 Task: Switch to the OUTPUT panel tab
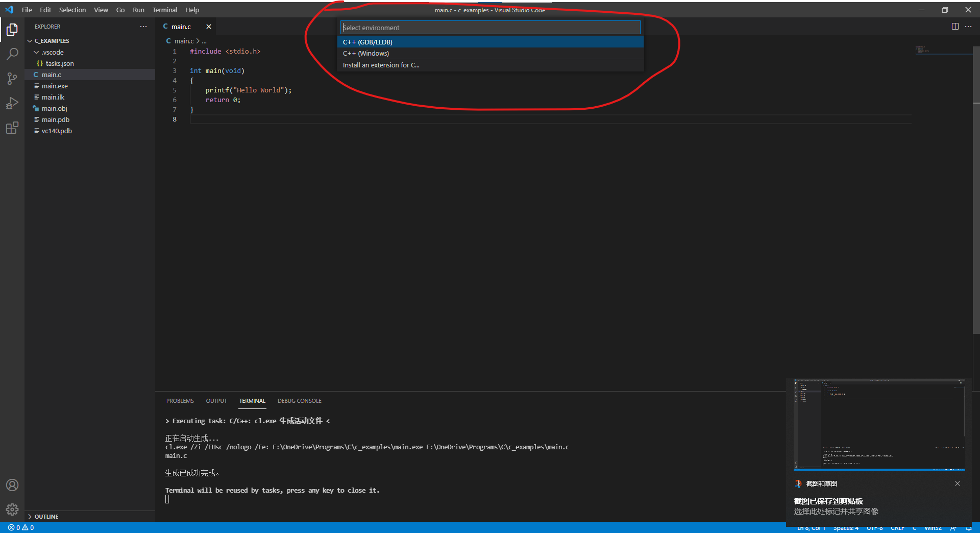(216, 401)
